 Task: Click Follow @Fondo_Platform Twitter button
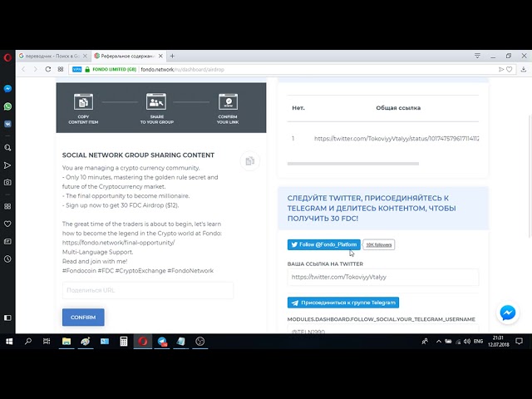(323, 244)
